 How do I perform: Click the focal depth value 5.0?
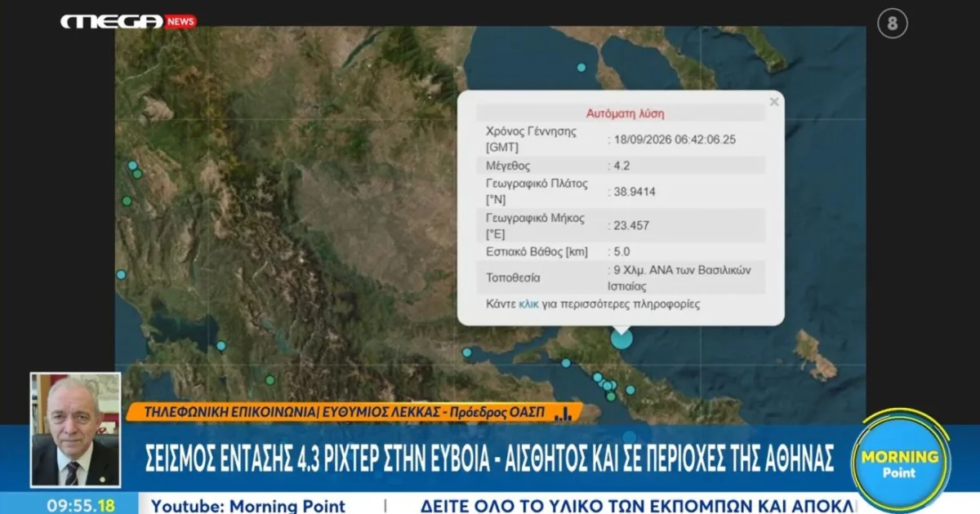click(621, 252)
